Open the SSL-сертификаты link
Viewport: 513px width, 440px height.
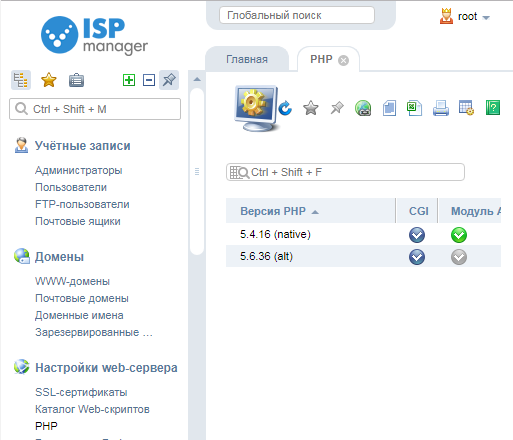pyautogui.click(x=81, y=392)
